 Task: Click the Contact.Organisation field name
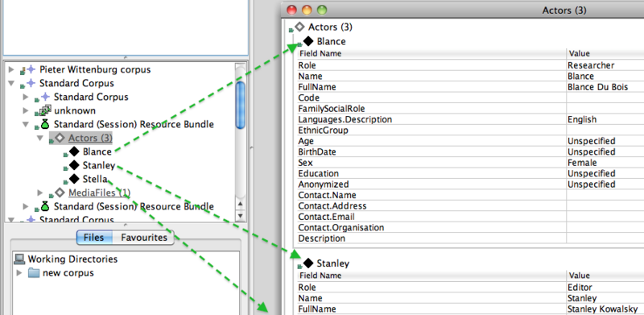341,227
